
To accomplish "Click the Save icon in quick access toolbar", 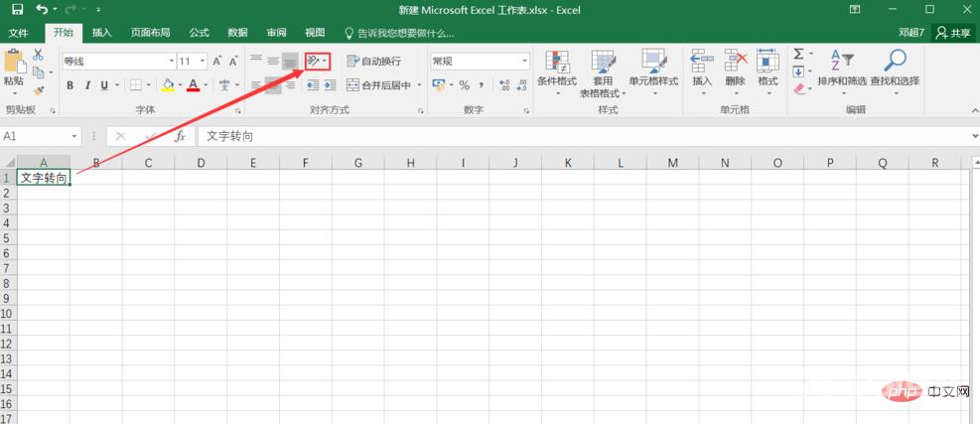I will [15, 9].
